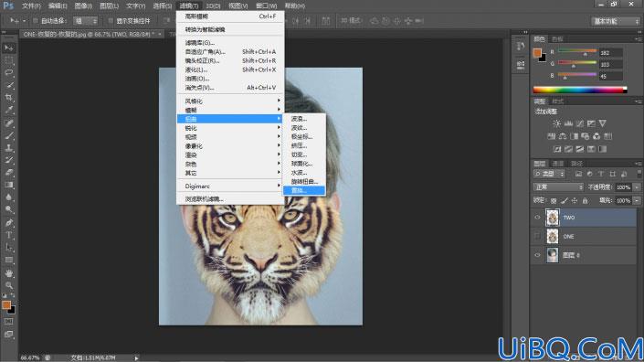Select the Horizontal Type tool
Viewport: 644px width, 362px height.
point(8,235)
